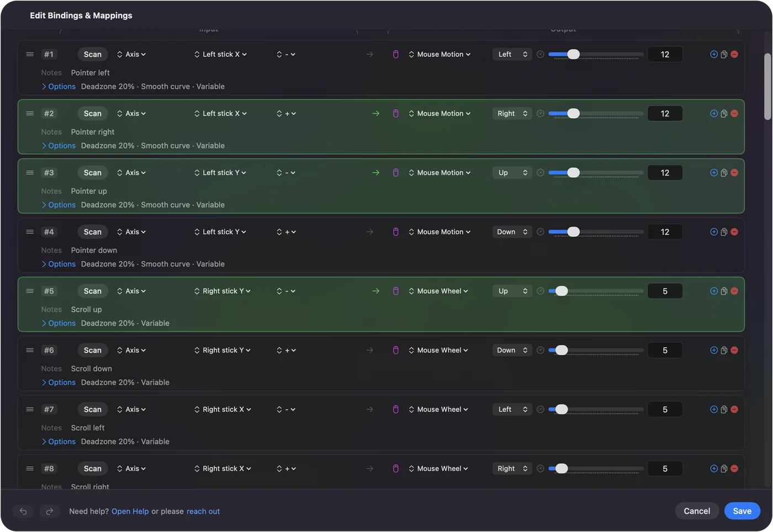The image size is (773, 532).
Task: Copy binding #7 with the duplicate icon
Action: (x=724, y=409)
